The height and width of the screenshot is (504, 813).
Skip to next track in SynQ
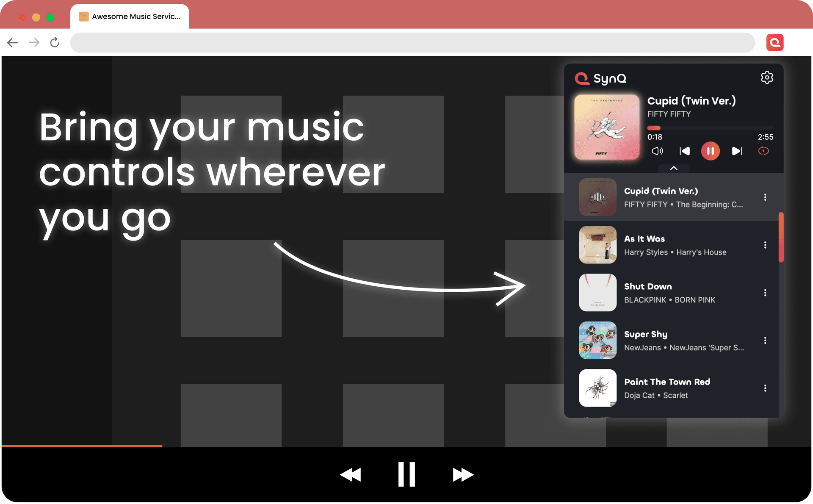737,151
